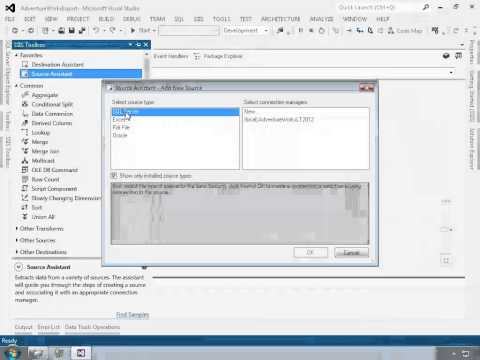480x360 pixels.
Task: Open the ARCHITECTURE menu
Action: point(281,19)
